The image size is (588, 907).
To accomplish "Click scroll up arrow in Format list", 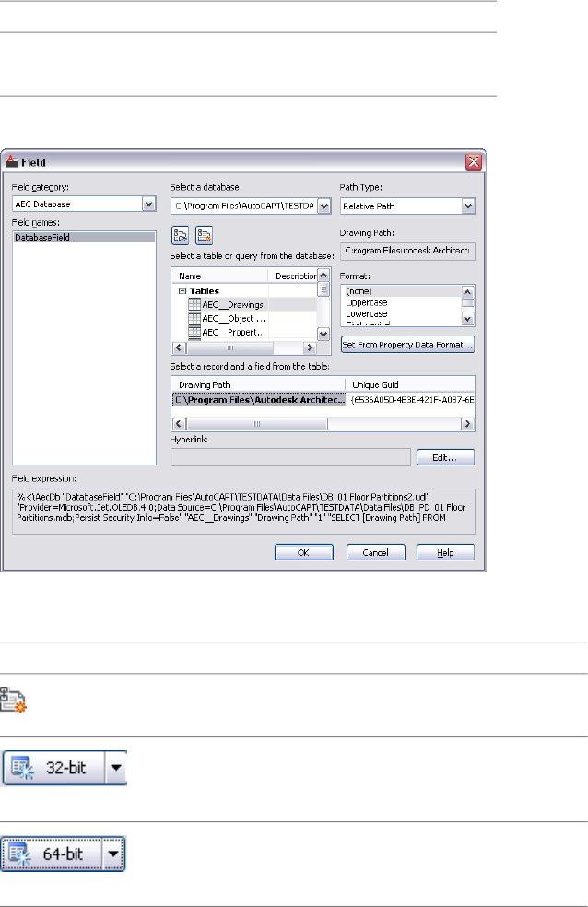I will (468, 292).
